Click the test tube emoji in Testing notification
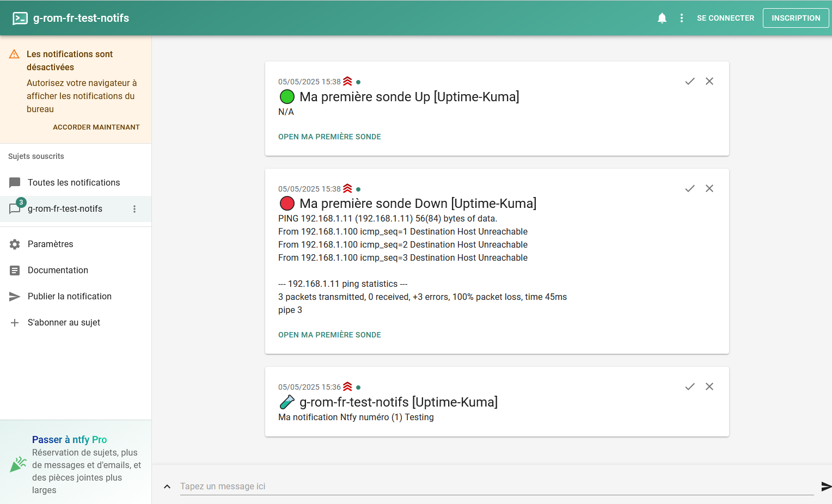 pyautogui.click(x=287, y=402)
